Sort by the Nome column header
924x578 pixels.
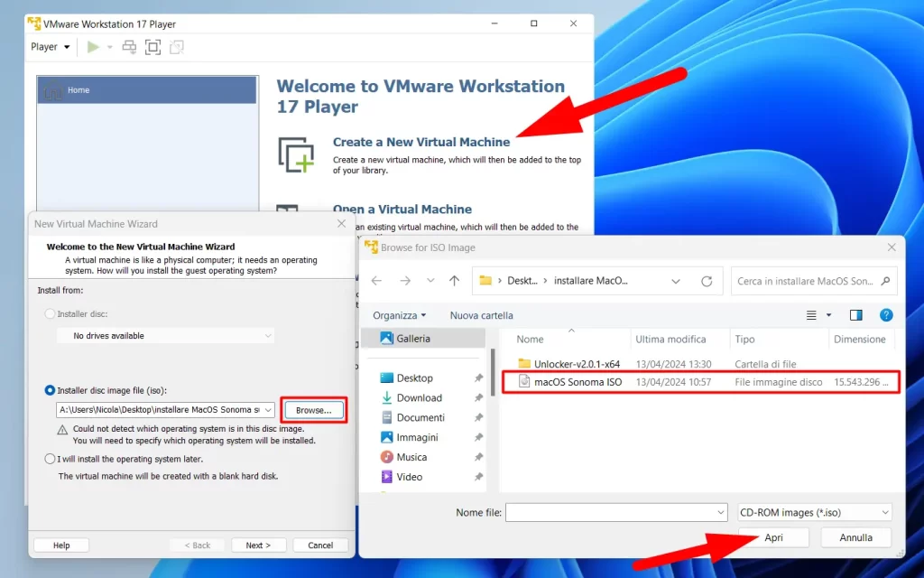(x=530, y=340)
